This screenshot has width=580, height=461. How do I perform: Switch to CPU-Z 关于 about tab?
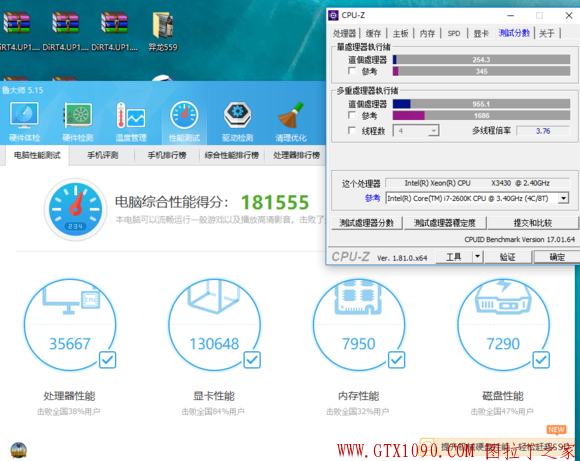pyautogui.click(x=546, y=33)
